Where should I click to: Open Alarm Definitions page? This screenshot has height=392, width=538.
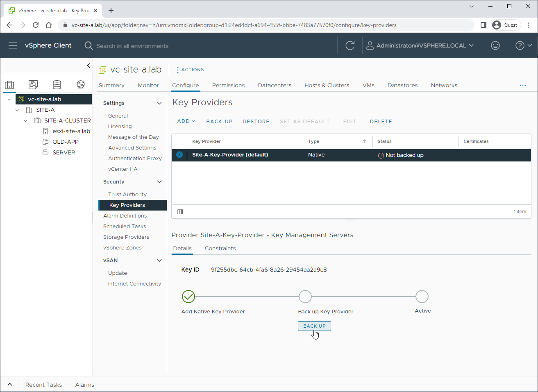click(x=125, y=215)
